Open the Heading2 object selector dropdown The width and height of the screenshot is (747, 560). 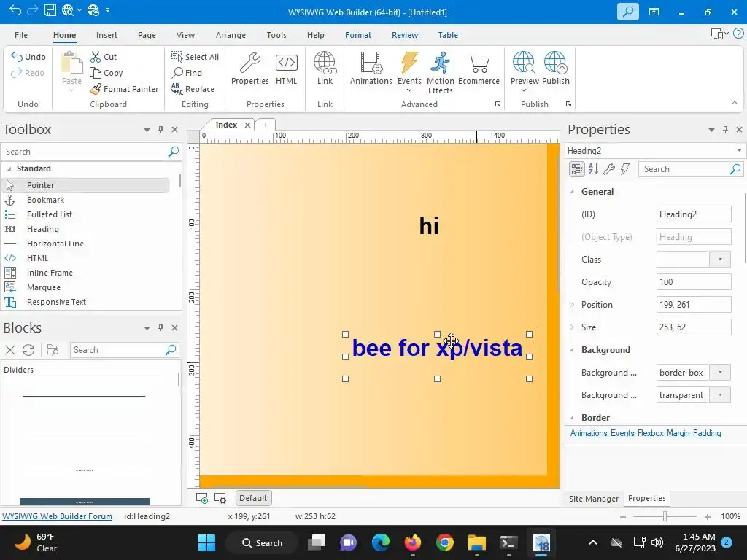(739, 150)
